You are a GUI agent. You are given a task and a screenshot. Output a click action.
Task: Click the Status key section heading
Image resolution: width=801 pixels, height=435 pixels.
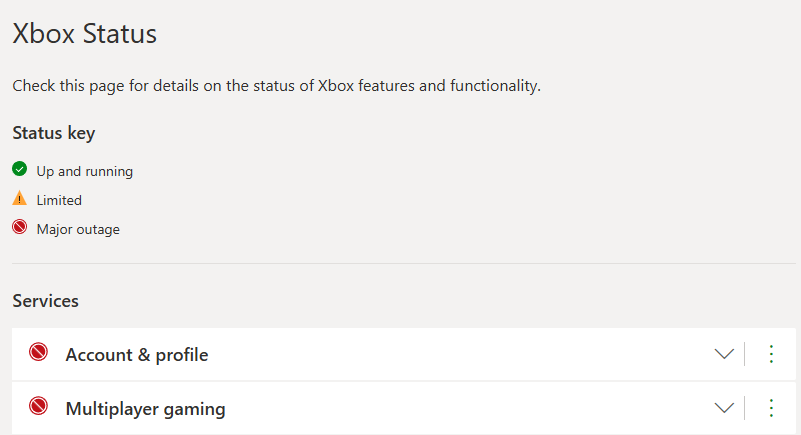coord(54,133)
